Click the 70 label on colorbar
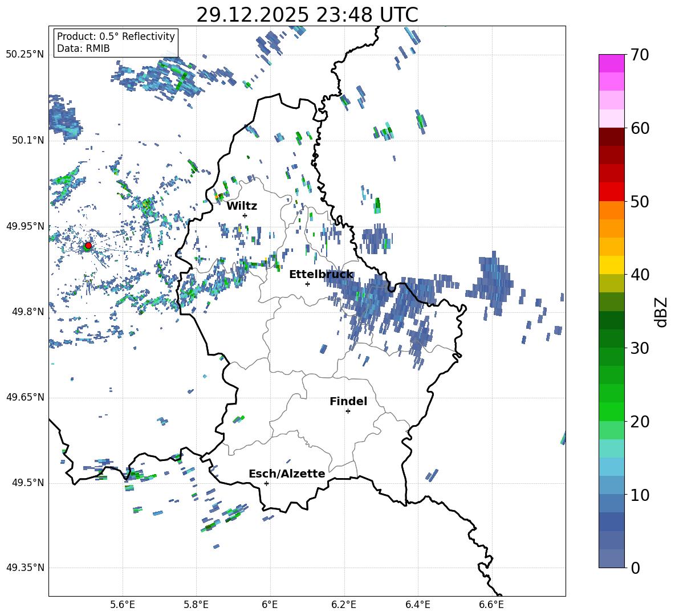This screenshot has height=616, width=675. click(x=640, y=55)
